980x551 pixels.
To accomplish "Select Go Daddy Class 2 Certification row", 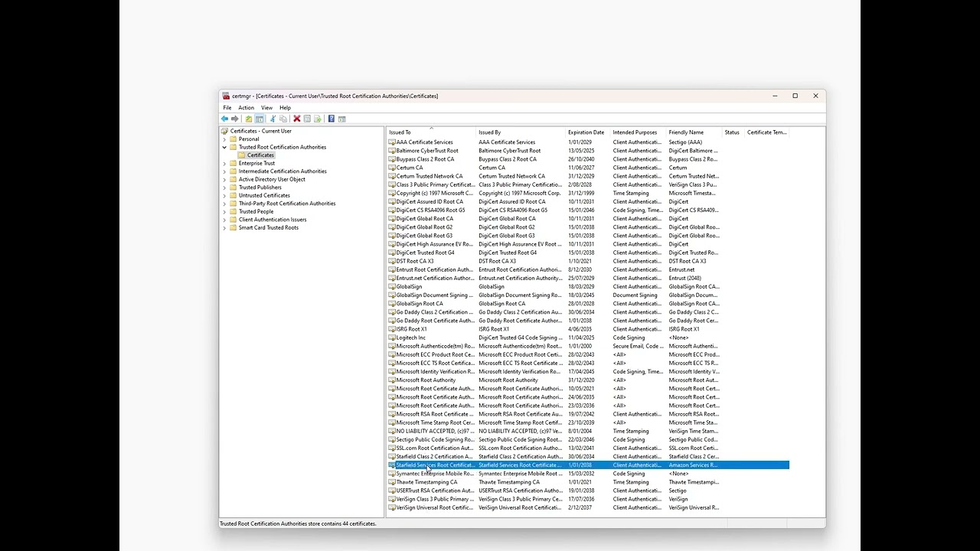I will pos(588,312).
